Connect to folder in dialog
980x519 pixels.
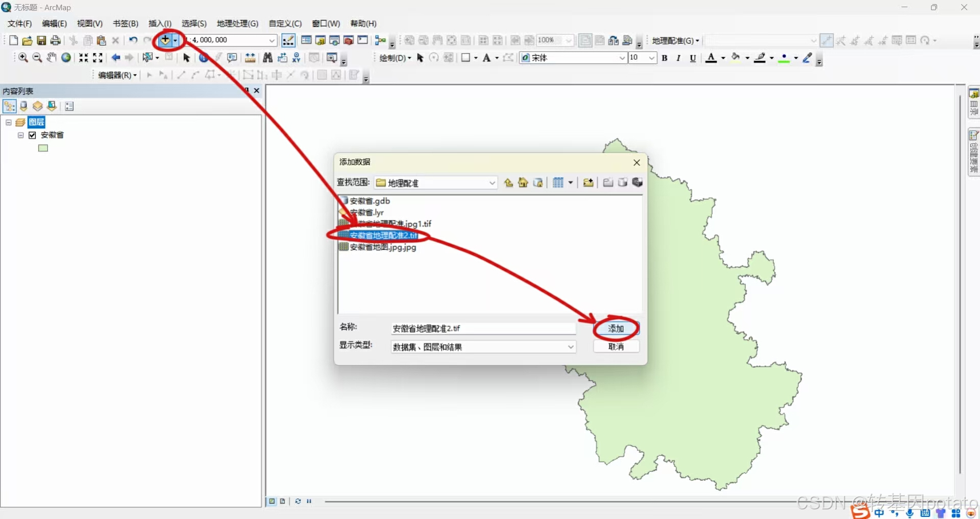pyautogui.click(x=588, y=183)
